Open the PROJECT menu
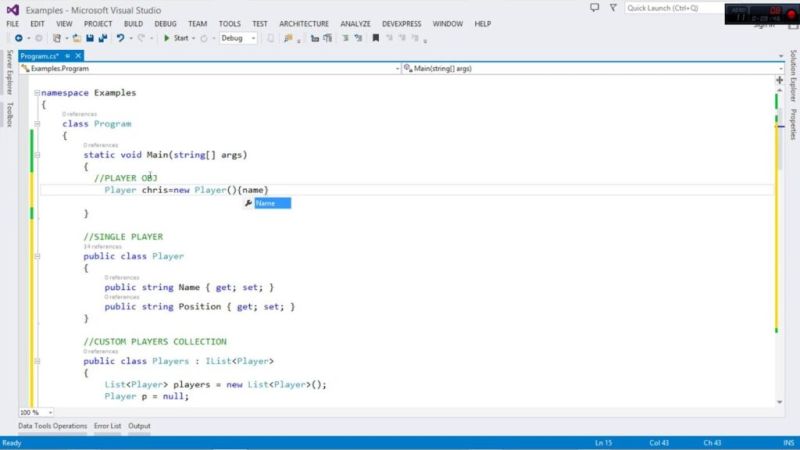 click(98, 24)
